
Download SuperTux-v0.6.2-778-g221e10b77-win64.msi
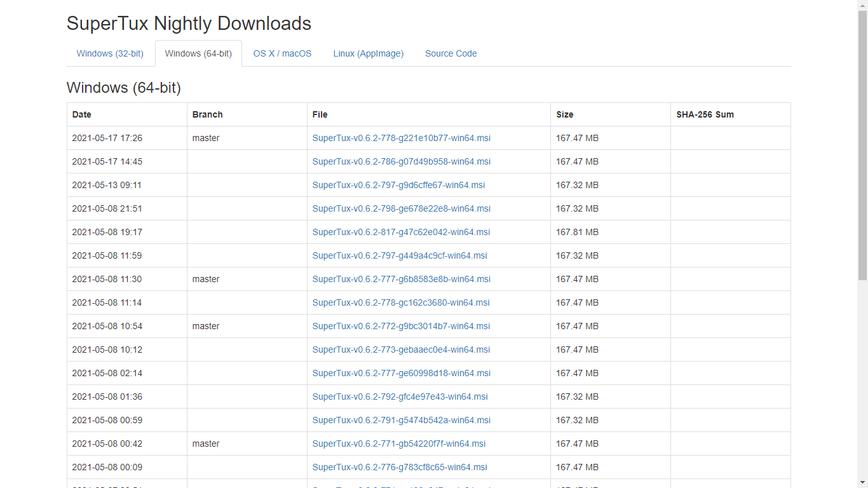point(401,138)
